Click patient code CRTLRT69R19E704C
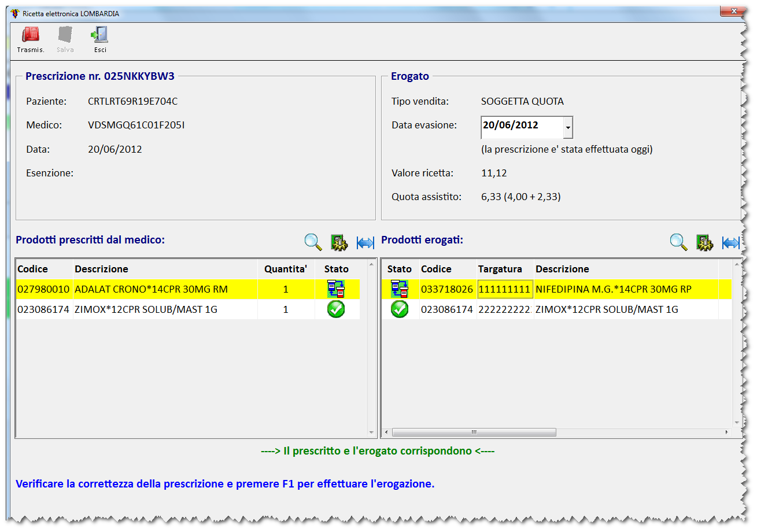The image size is (757, 532). click(x=132, y=101)
